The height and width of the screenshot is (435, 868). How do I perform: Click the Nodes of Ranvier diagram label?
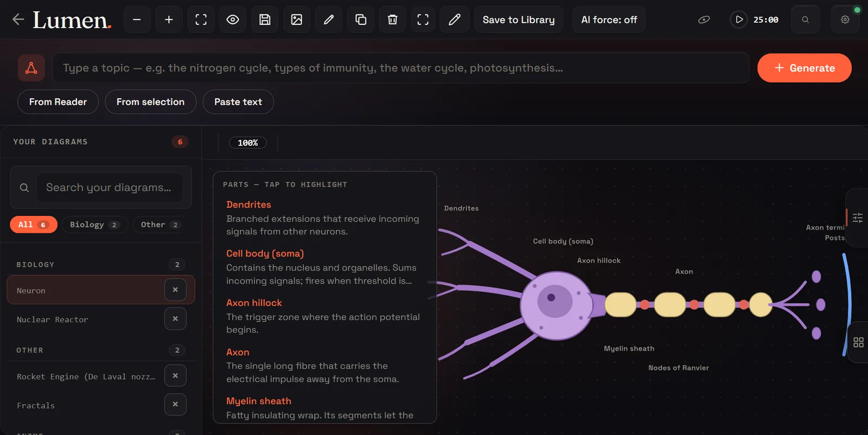[x=679, y=368]
